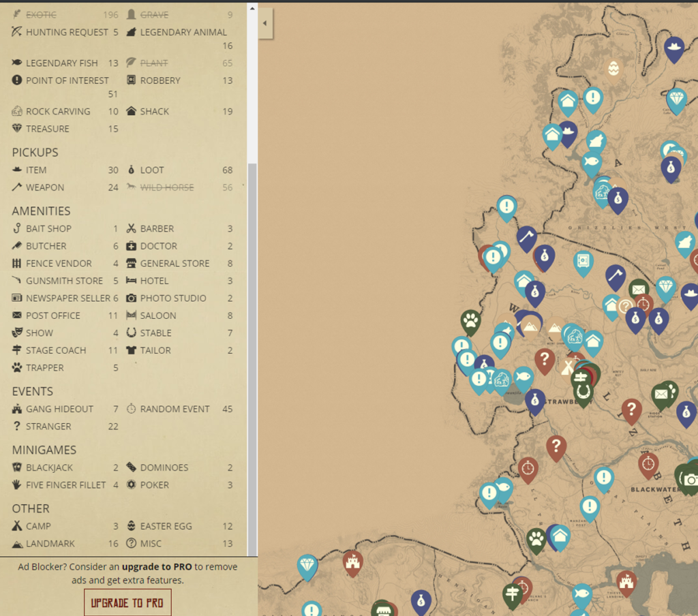
Task: Click the Gang Hideout fort icon in sidebar
Action: (x=17, y=409)
